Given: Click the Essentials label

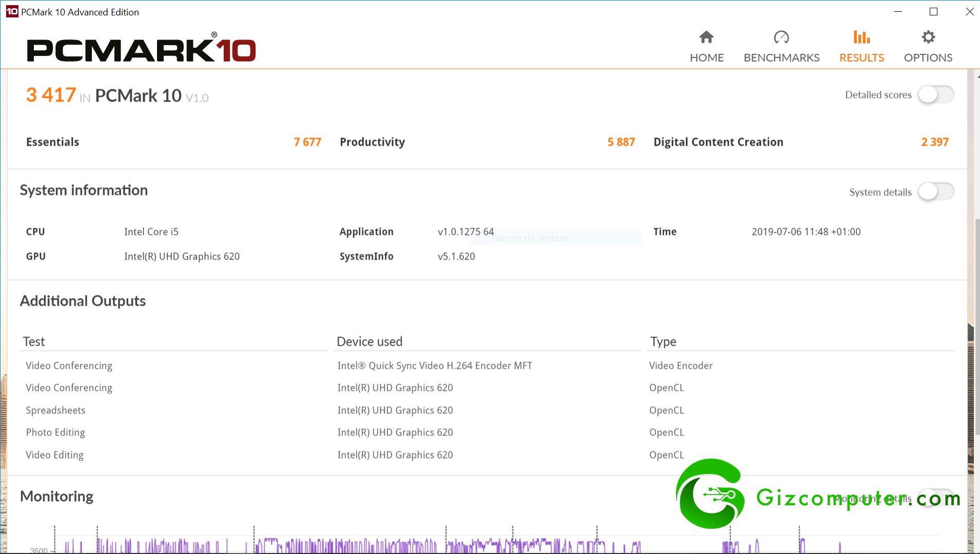Looking at the screenshot, I should point(52,142).
